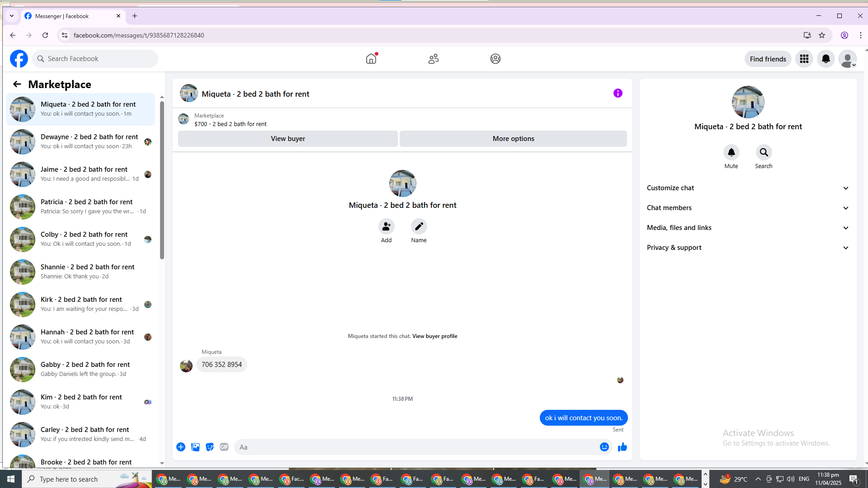Open Patricia's 2 bed 2 bath conversation
The height and width of the screenshot is (488, 868).
tap(80, 207)
